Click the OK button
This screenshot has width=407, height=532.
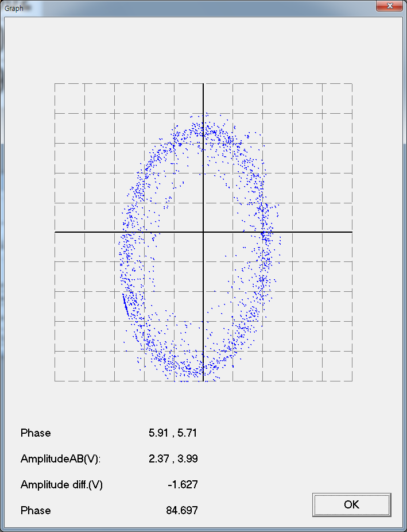[351, 504]
